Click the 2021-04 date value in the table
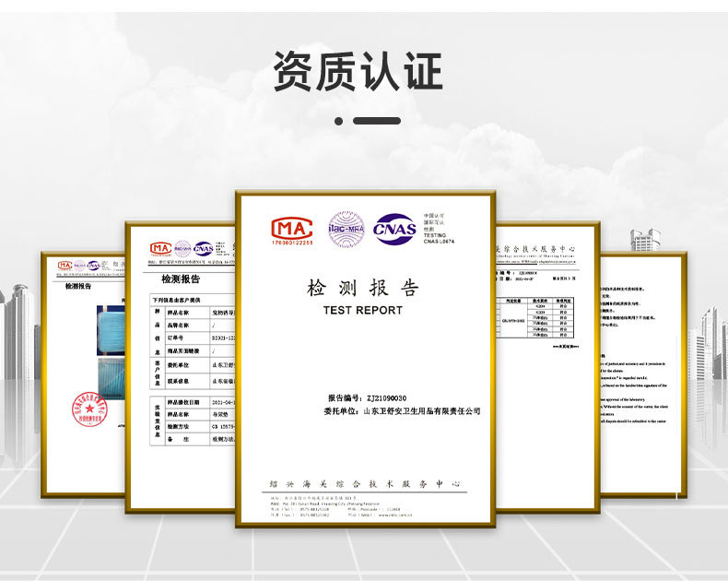This screenshot has width=728, height=581. coord(223,402)
